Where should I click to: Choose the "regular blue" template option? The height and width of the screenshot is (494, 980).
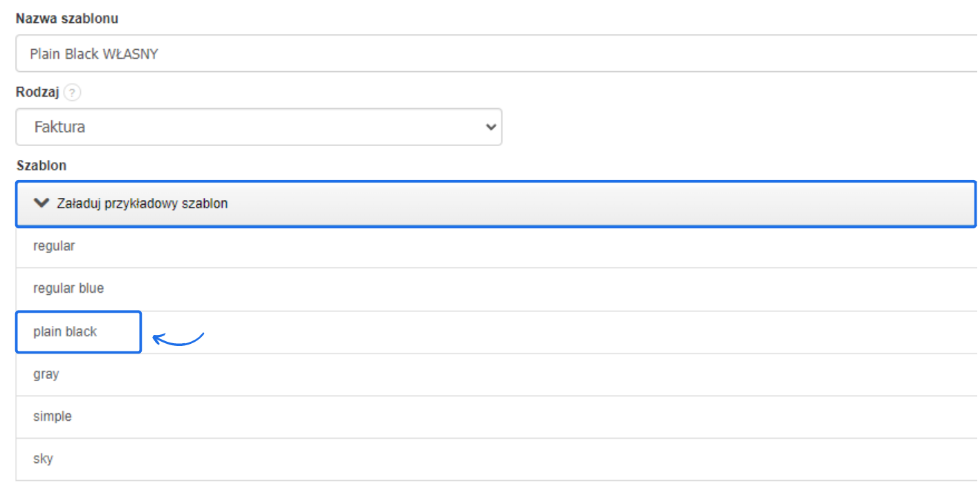coord(68,289)
